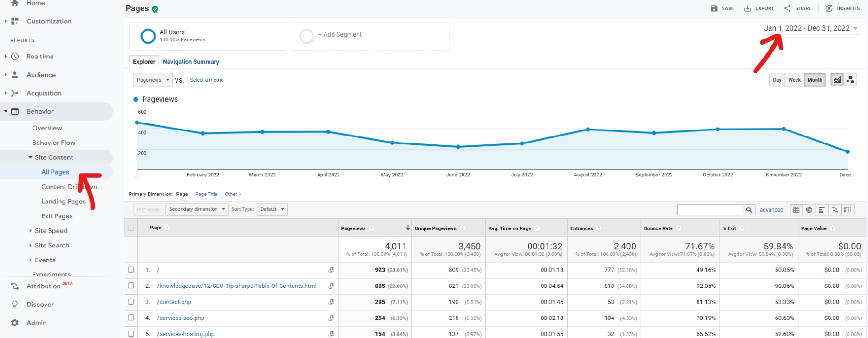Check the /services-seo.php row checkbox
The height and width of the screenshot is (338, 868).
[x=131, y=318]
